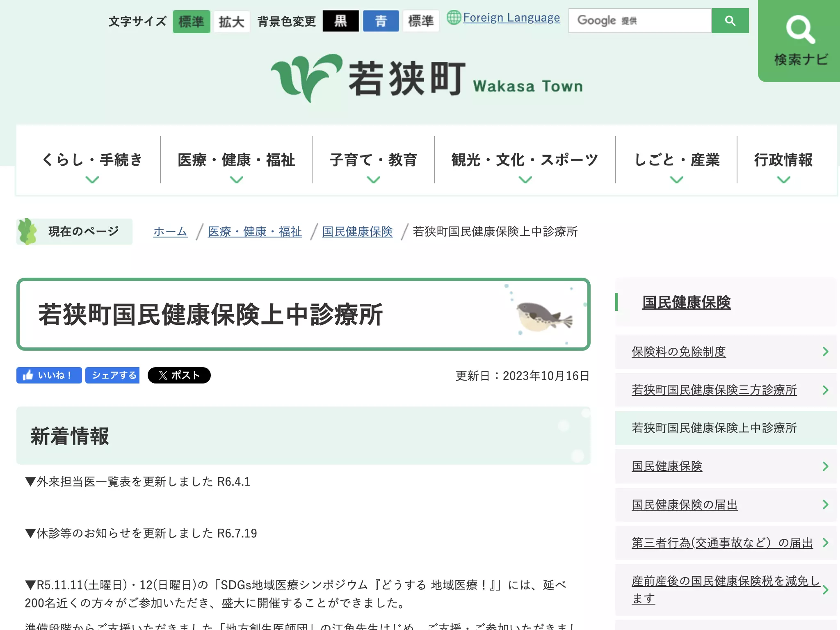Expand the しごと・産業 menu chevron
Image resolution: width=840 pixels, height=630 pixels.
point(677,180)
